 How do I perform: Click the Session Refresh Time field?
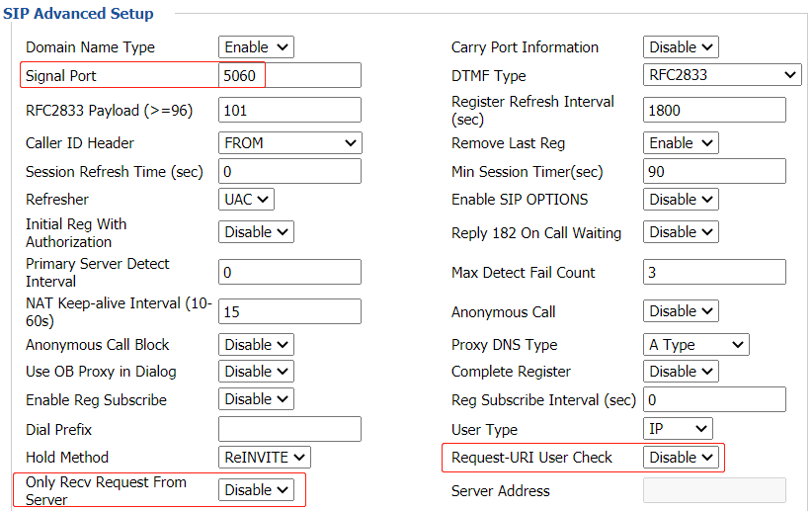[289, 172]
